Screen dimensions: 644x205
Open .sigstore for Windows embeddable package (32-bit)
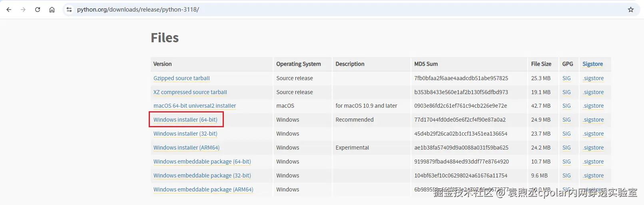tap(593, 175)
